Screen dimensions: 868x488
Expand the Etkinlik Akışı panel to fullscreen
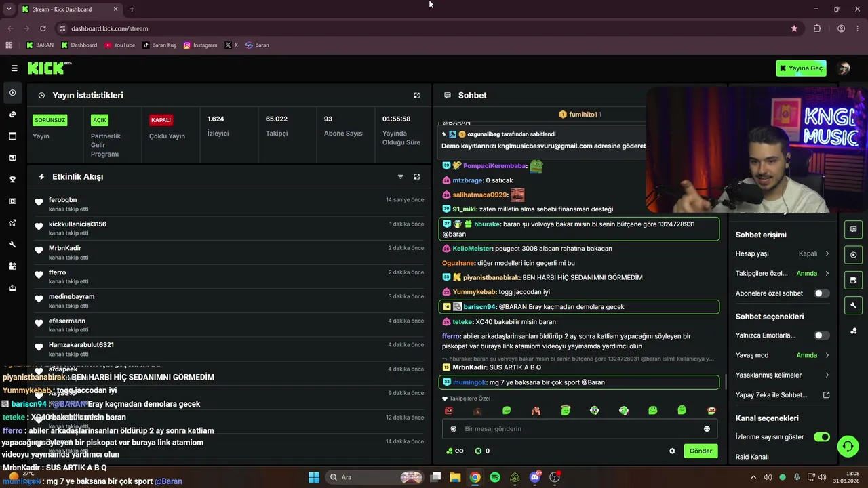pyautogui.click(x=417, y=177)
